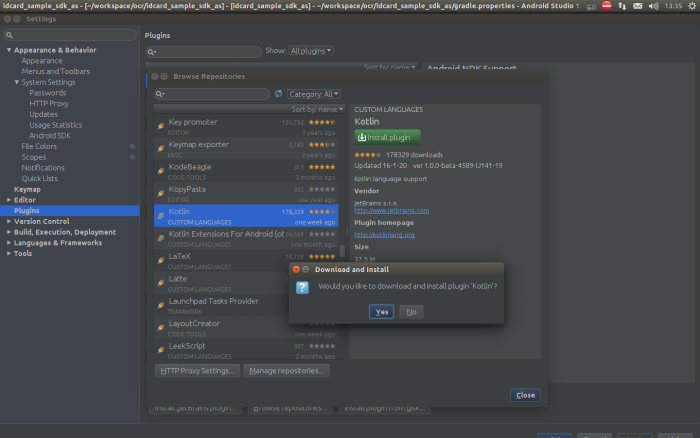Open Quick Lists settings page
This screenshot has height=438, width=700.
point(40,179)
